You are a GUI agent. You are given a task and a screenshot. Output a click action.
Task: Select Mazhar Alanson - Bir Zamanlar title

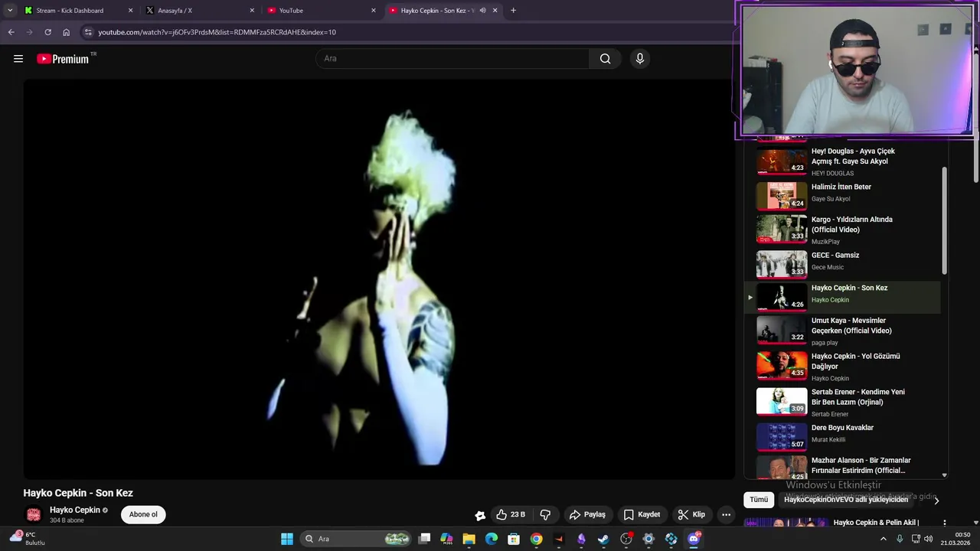point(861,465)
